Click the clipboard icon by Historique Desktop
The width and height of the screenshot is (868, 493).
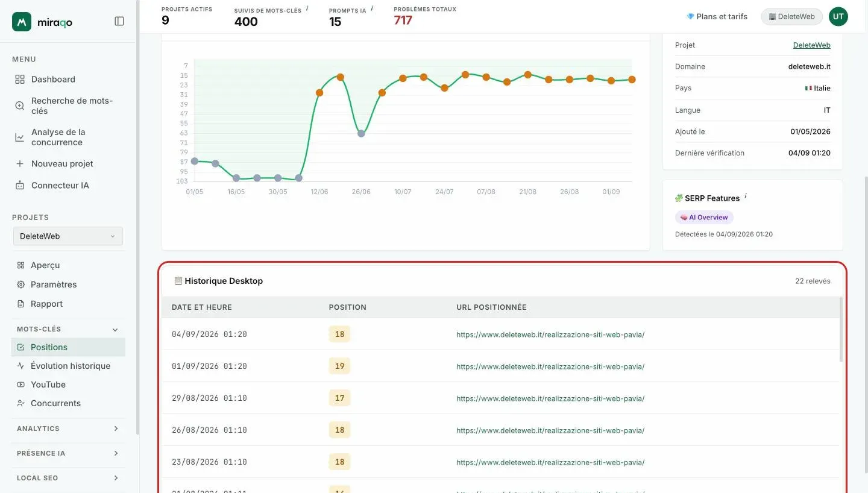point(178,281)
